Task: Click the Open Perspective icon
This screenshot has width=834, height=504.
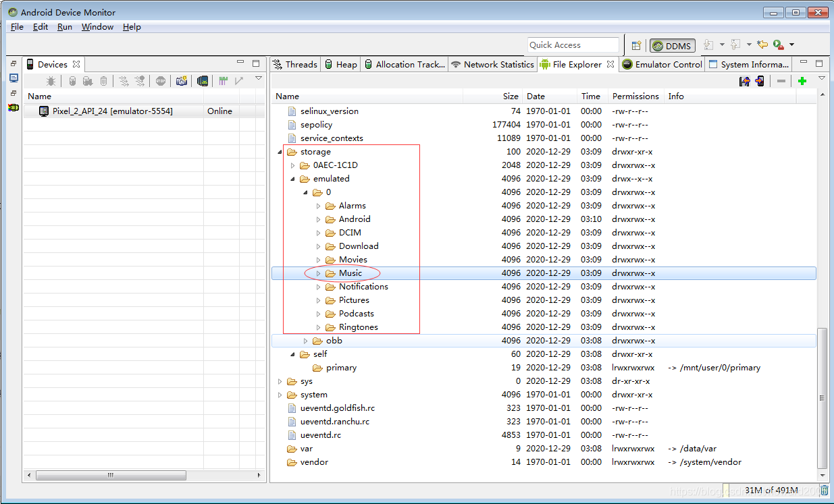Action: coord(636,45)
